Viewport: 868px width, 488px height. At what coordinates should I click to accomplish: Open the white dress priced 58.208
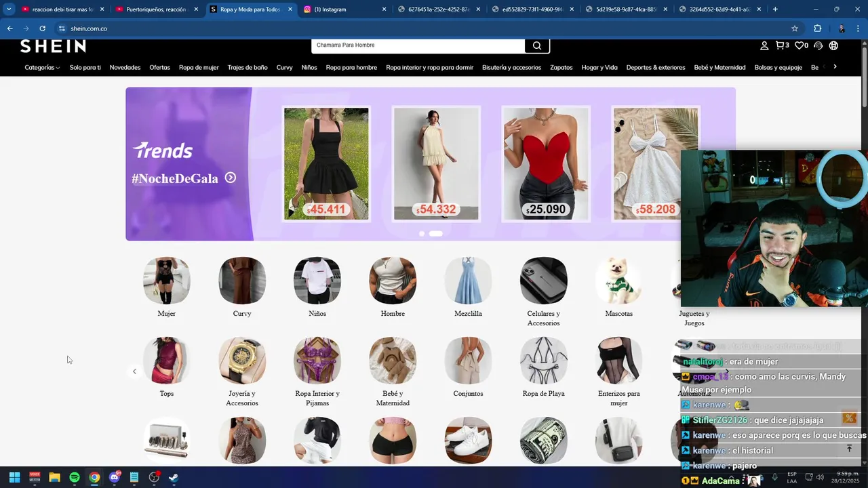coord(655,163)
